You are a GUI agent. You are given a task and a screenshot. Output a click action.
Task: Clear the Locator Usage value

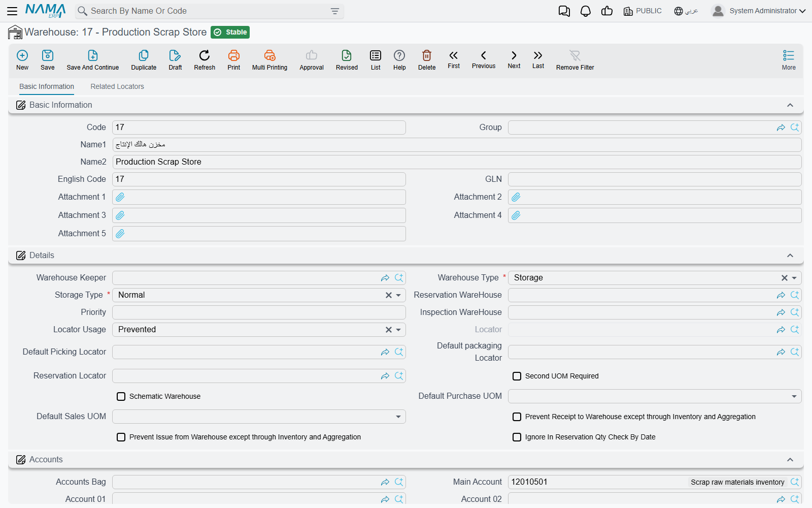[x=389, y=330]
